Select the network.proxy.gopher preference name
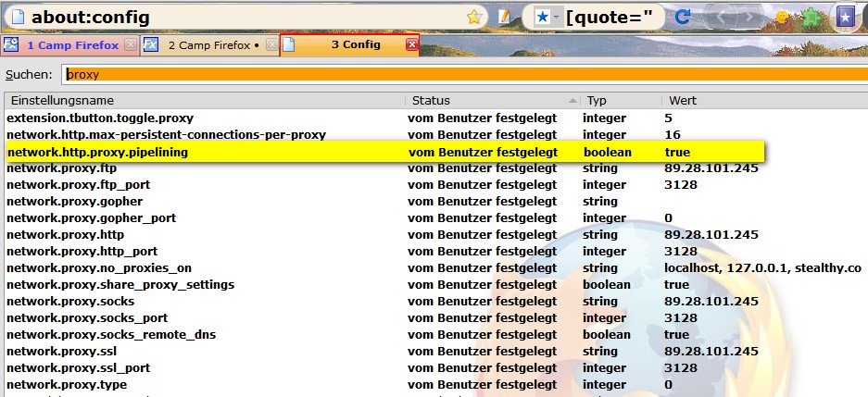868x397 pixels. 75,201
